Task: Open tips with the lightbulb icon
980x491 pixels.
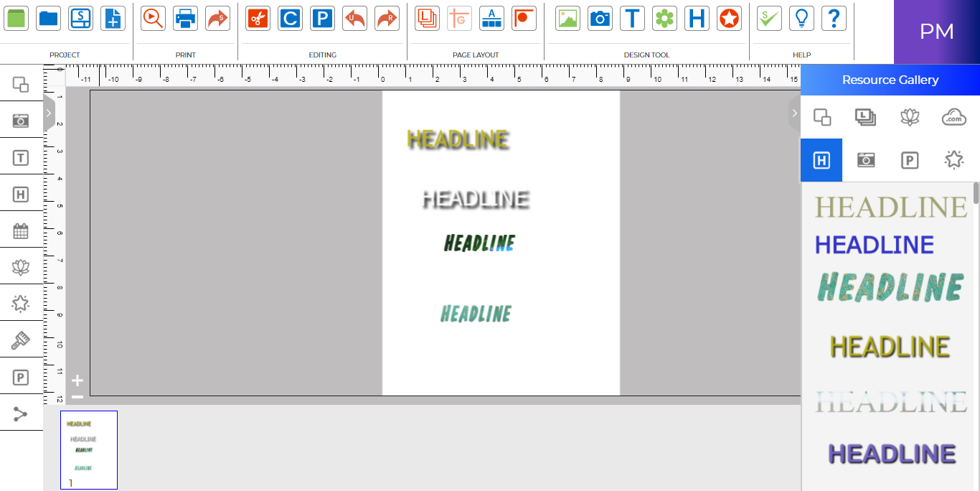Action: (x=801, y=19)
